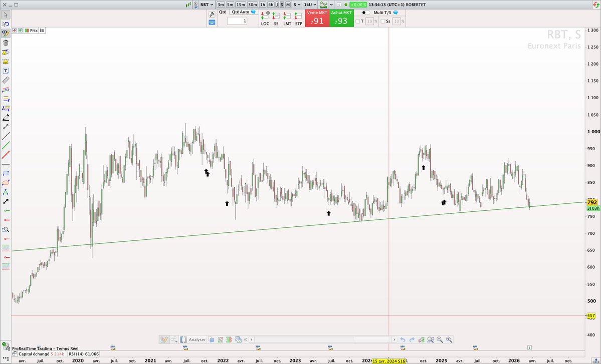
Task: Click the horizontal chart scrollbar track
Action: pos(323,339)
